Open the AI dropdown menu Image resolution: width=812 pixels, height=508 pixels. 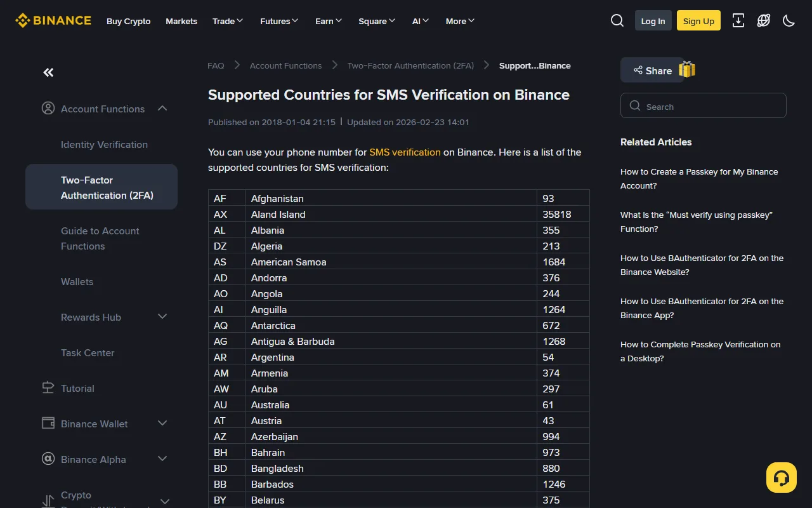(421, 21)
